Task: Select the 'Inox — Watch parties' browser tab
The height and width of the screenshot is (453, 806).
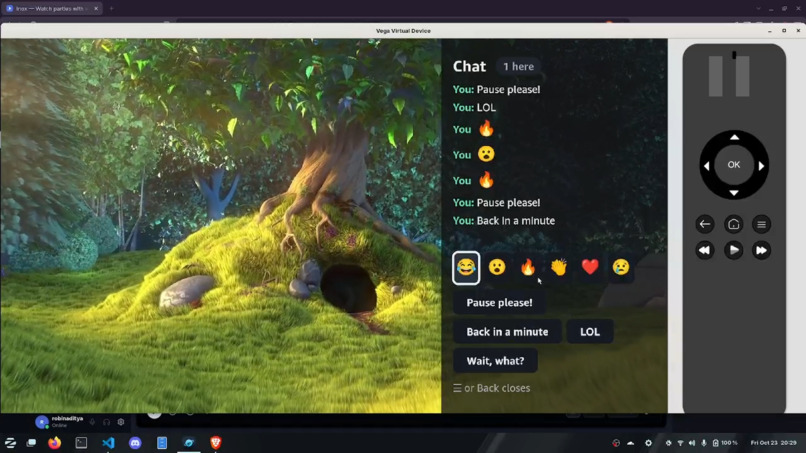Action: [x=49, y=8]
